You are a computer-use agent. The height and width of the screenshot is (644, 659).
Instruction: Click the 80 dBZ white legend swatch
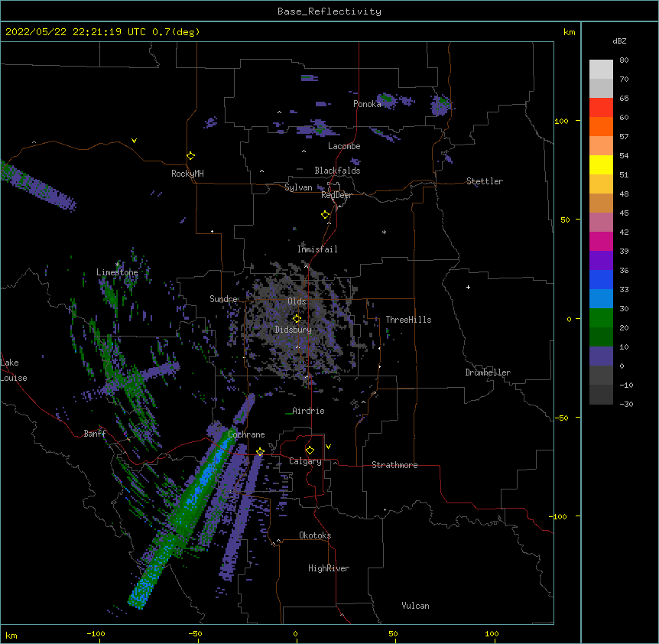(x=601, y=70)
